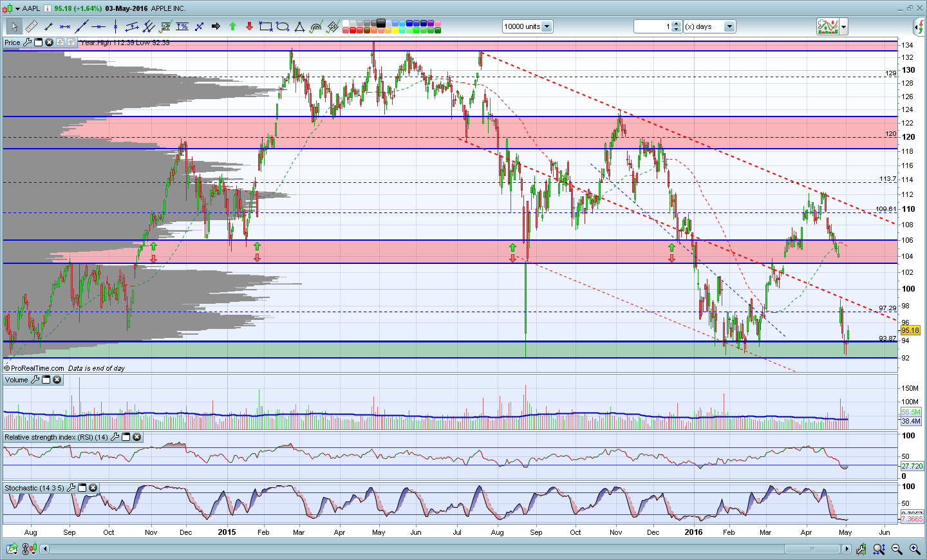Select the Fibonacci arcs tool
Viewport: 927px width, 560px height.
316,26
